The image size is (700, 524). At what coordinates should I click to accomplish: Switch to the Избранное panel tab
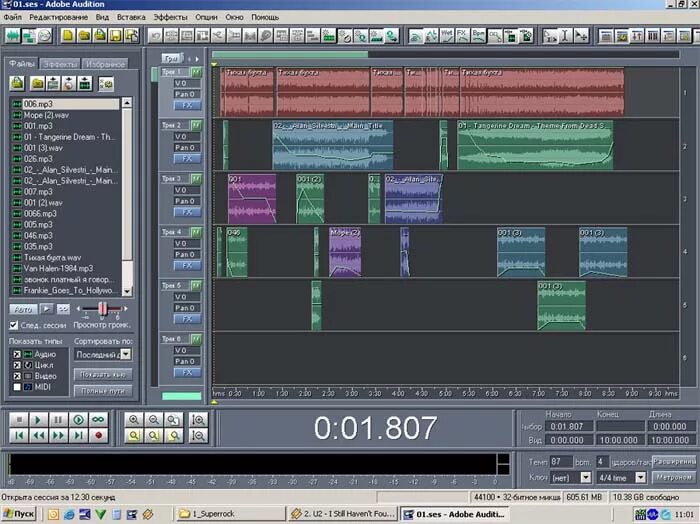coord(105,64)
